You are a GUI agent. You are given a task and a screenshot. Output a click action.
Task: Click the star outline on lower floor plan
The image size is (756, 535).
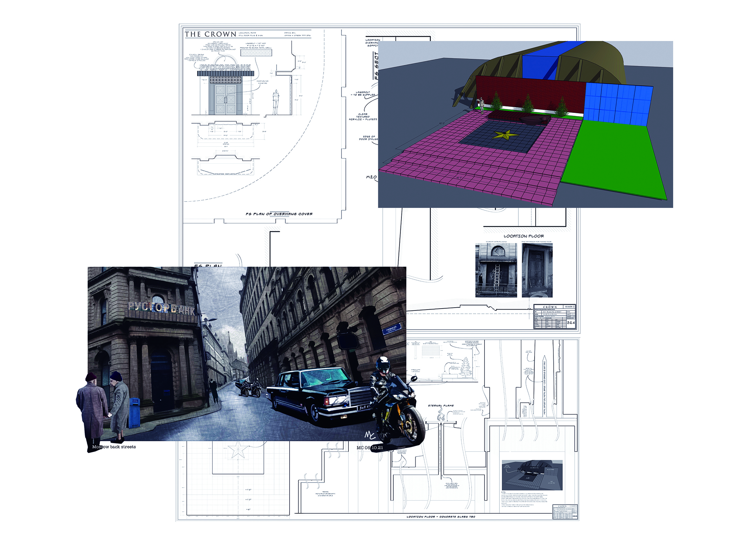click(238, 450)
